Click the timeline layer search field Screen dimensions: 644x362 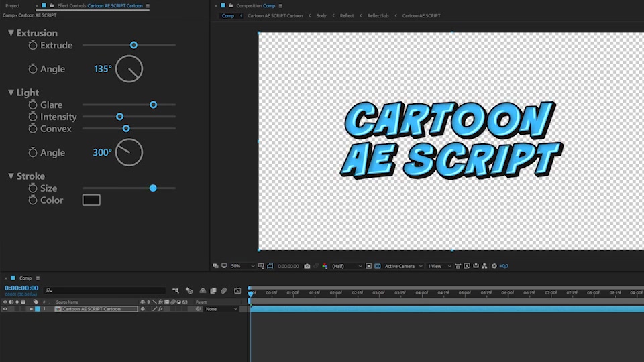coord(105,290)
